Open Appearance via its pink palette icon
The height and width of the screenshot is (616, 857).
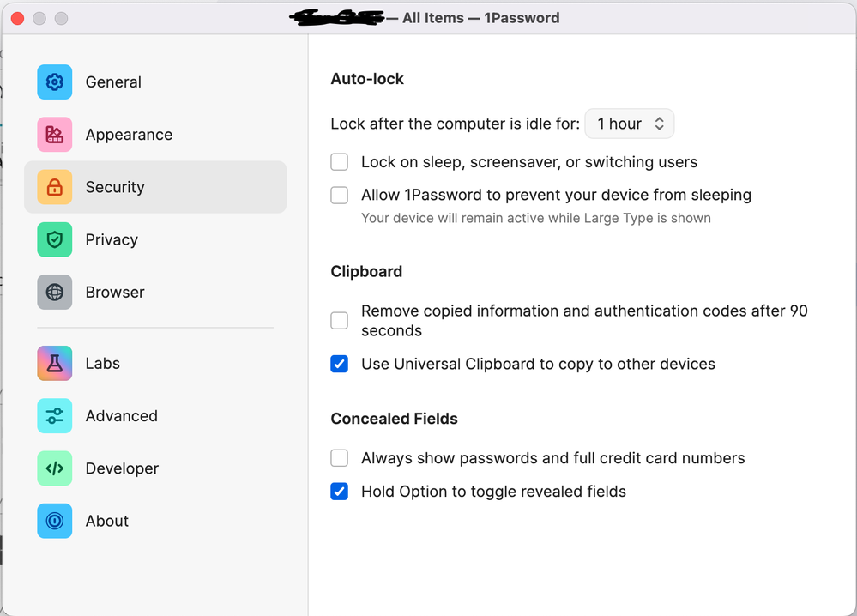[x=54, y=135]
